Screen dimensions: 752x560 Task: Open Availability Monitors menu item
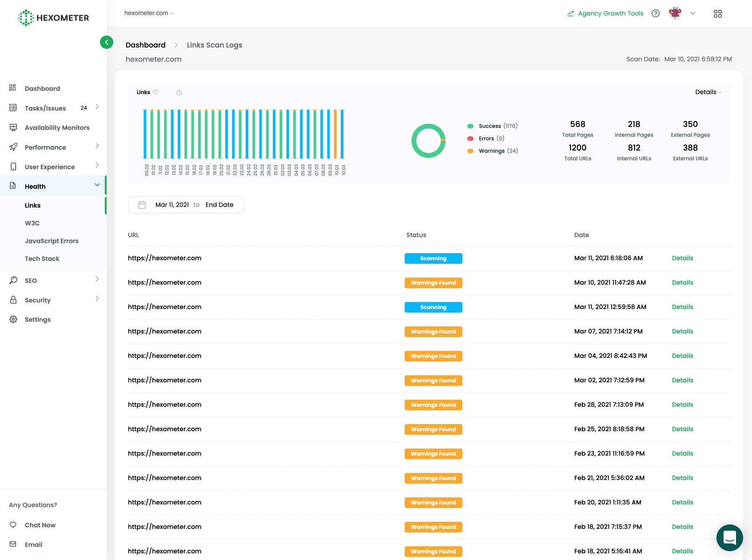pos(57,127)
